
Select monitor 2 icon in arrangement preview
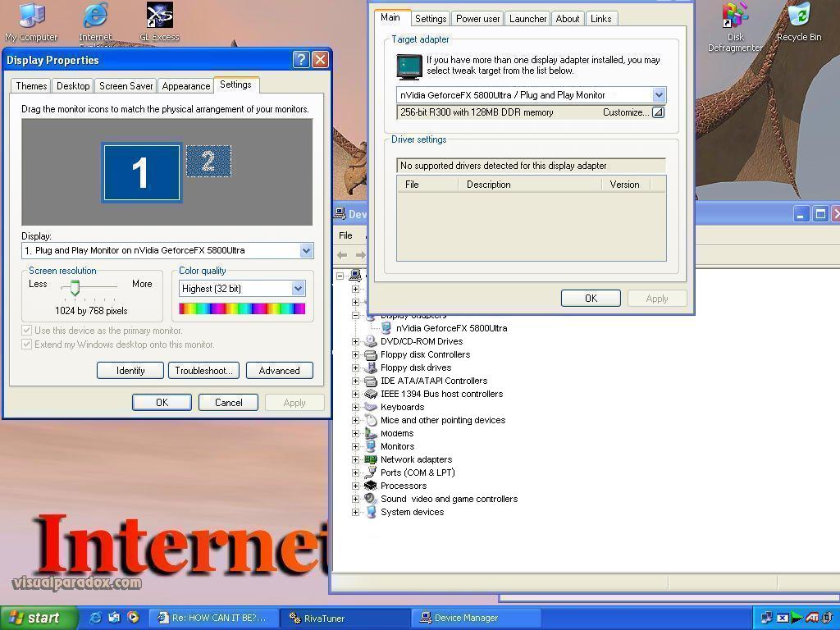point(208,161)
